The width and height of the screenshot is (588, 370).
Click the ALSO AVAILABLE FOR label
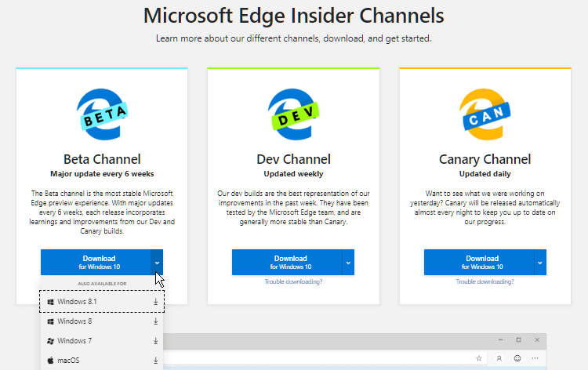102,284
